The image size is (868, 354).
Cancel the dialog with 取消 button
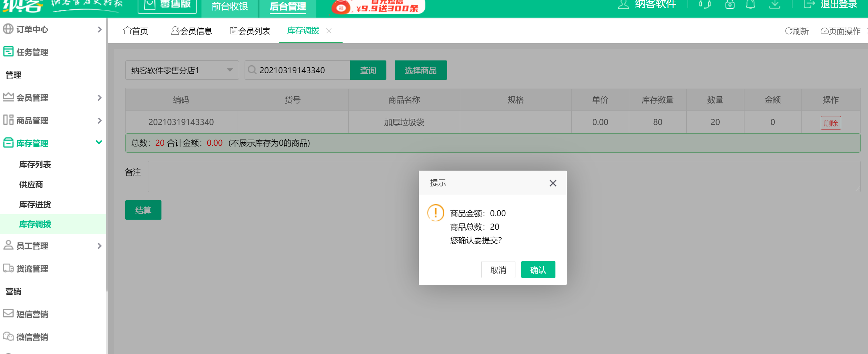tap(498, 269)
